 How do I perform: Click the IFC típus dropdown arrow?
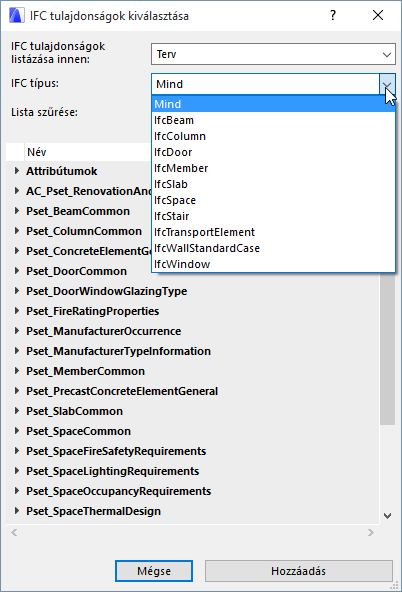(x=387, y=84)
